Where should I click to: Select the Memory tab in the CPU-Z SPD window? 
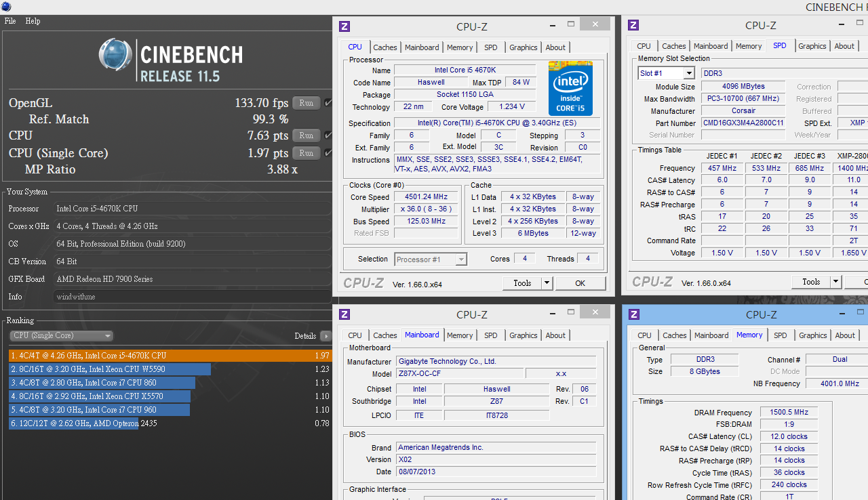tap(749, 46)
